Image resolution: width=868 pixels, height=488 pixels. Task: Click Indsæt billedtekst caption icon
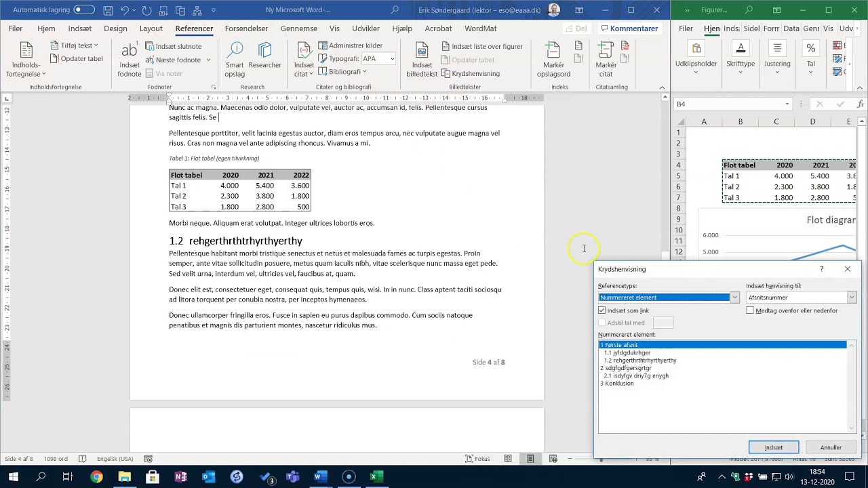click(x=422, y=60)
